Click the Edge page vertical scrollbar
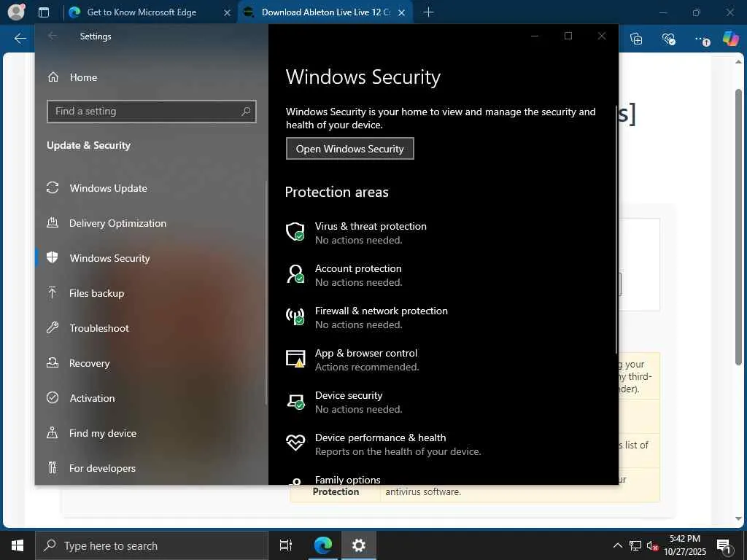 click(738, 227)
